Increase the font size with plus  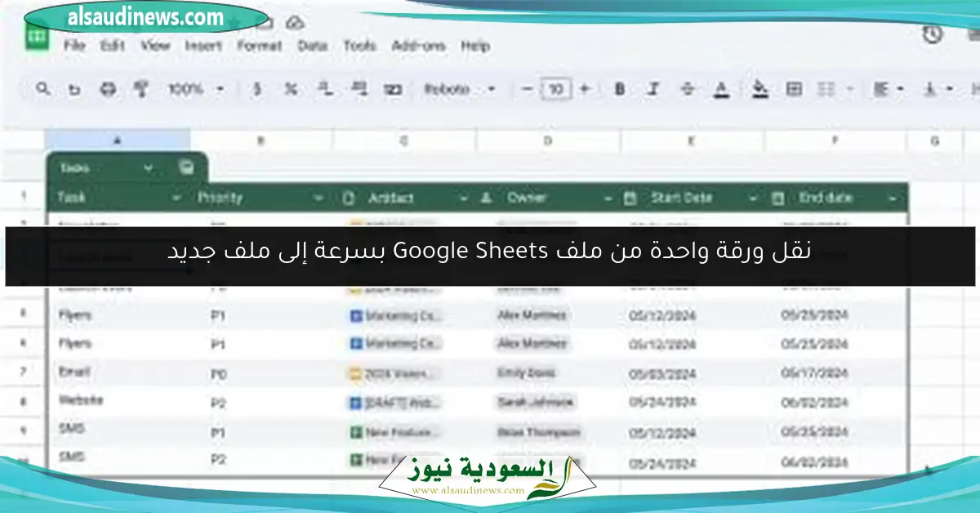pos(584,89)
